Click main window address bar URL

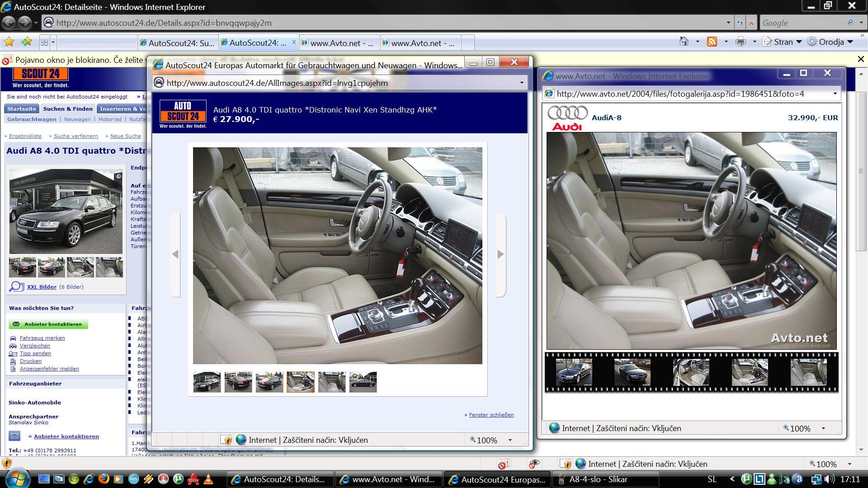click(164, 23)
